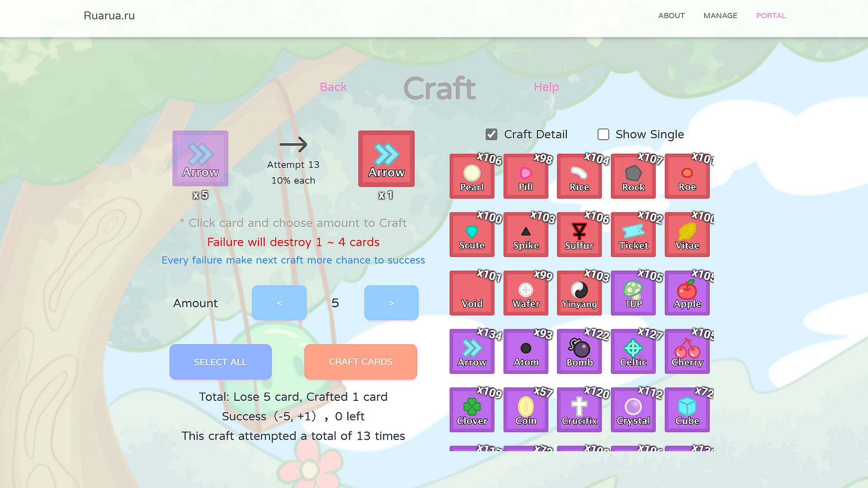The height and width of the screenshot is (488, 868).
Task: Select the Cherry card
Action: click(687, 351)
